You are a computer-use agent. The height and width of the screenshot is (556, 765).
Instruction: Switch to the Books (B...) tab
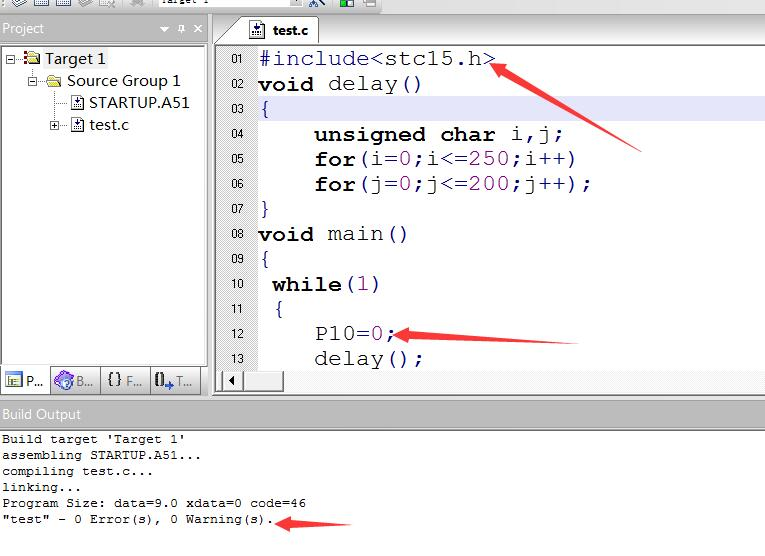(75, 380)
